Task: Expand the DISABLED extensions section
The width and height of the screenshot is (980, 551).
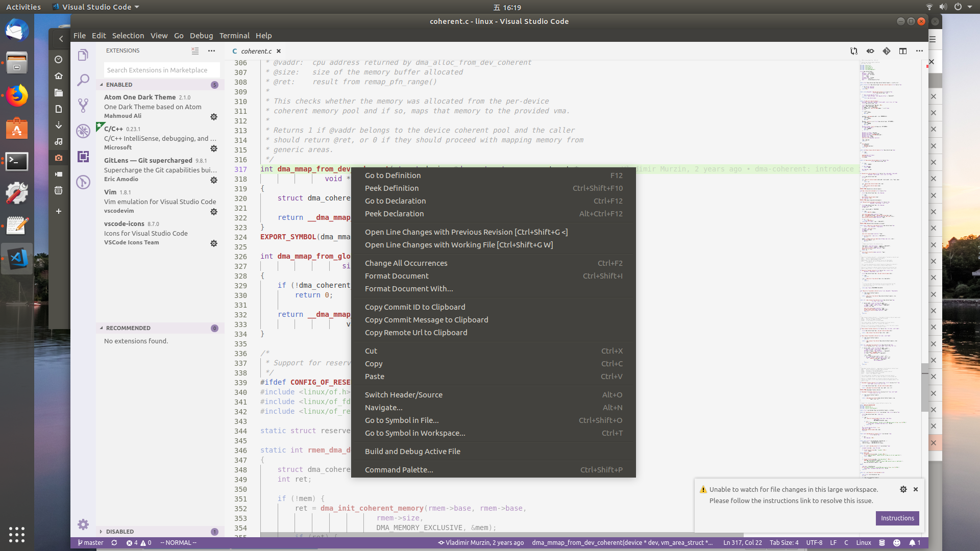Action: pos(160,532)
